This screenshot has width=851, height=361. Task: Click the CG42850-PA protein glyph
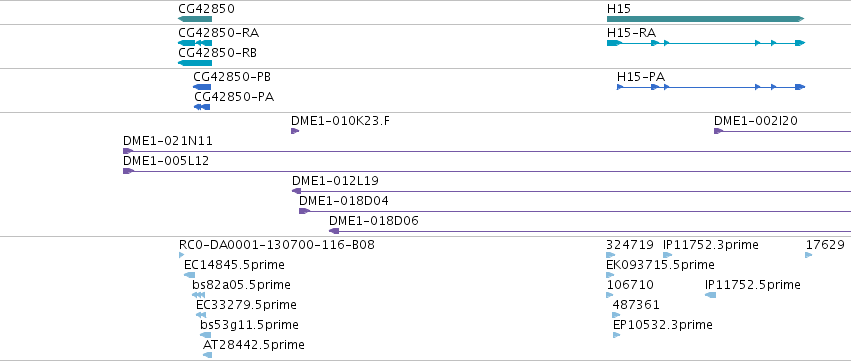pyautogui.click(x=202, y=107)
